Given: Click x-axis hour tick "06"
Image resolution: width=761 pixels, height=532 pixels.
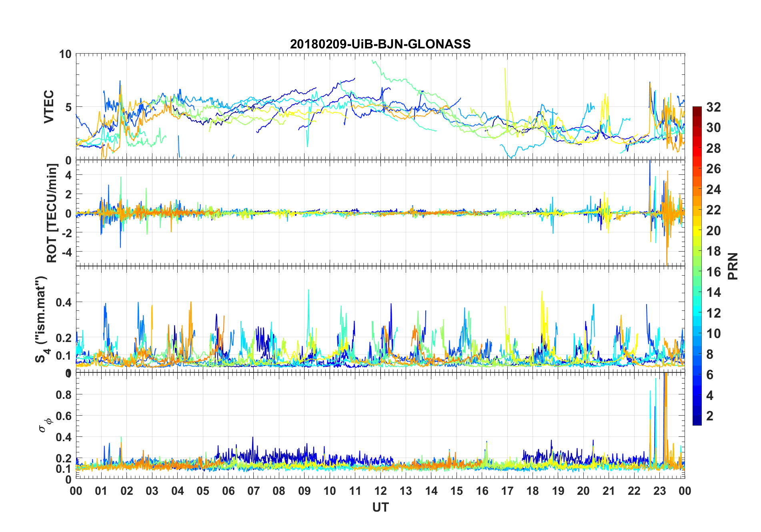Looking at the screenshot, I should tap(228, 491).
